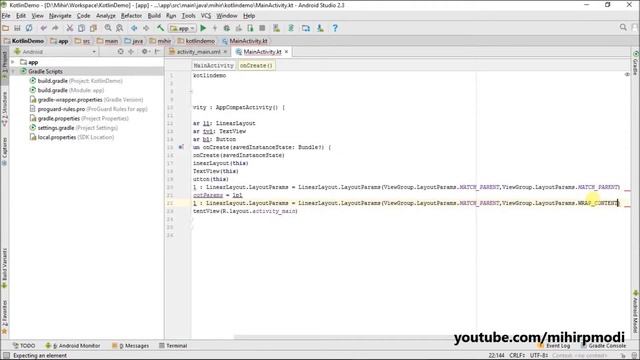Click the Attach debugger to process icon
Viewport: 640px width, 360px height.
pos(250,28)
